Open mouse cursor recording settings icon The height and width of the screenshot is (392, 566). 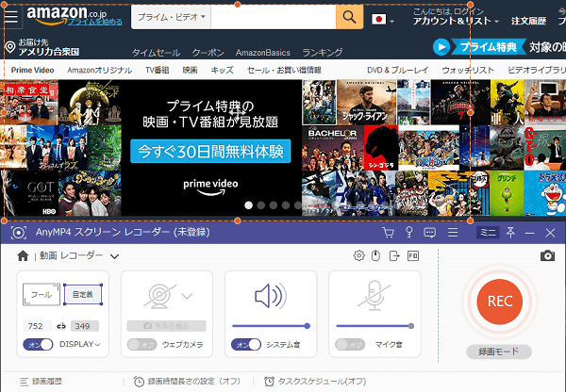pos(375,255)
